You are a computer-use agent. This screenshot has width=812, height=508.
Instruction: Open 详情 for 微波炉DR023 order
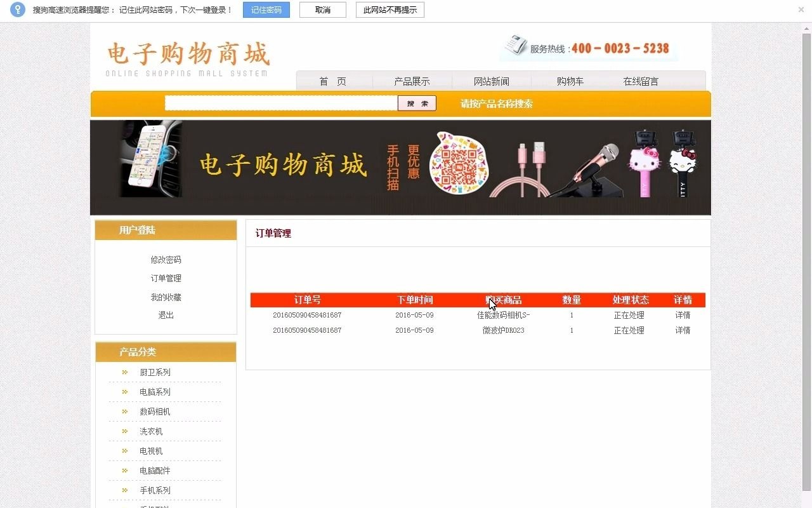683,330
